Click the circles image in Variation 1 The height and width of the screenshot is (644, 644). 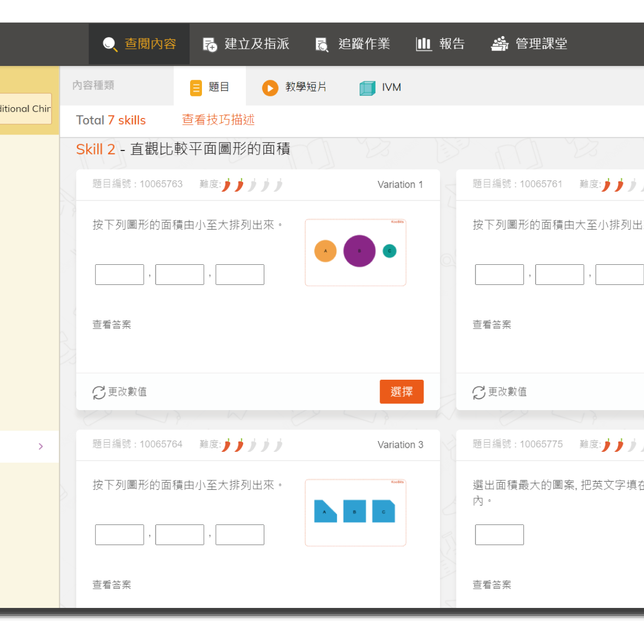click(x=355, y=252)
